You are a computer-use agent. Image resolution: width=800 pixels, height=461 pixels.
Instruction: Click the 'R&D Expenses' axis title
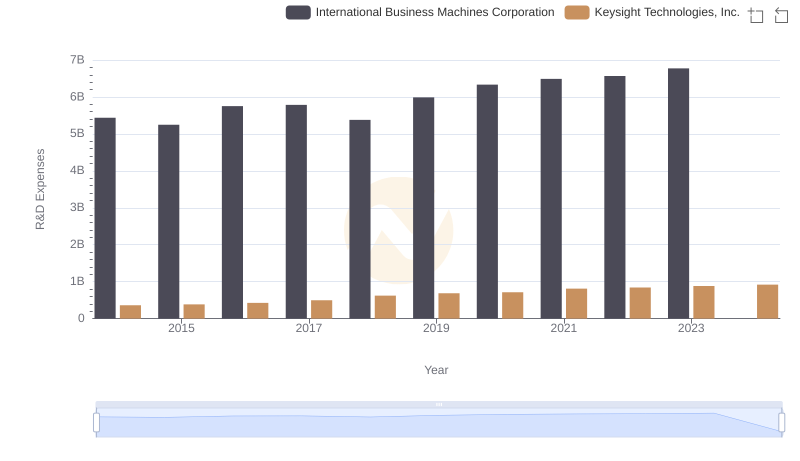[x=40, y=189]
